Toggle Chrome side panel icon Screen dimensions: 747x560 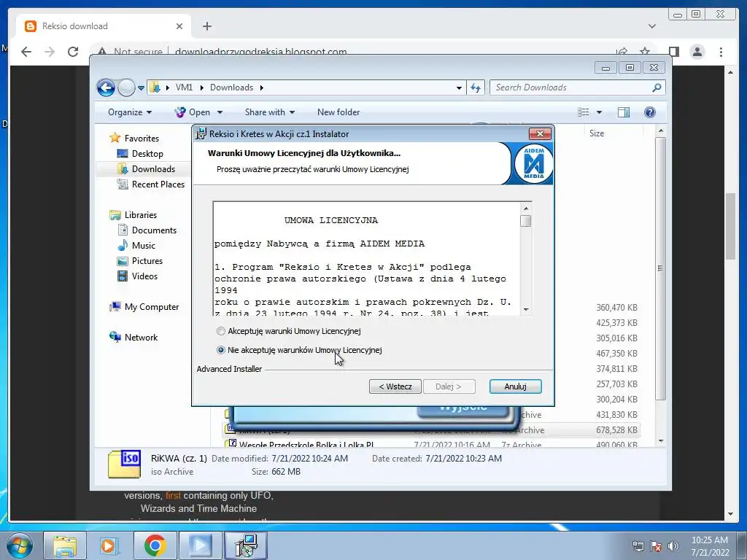(x=673, y=52)
